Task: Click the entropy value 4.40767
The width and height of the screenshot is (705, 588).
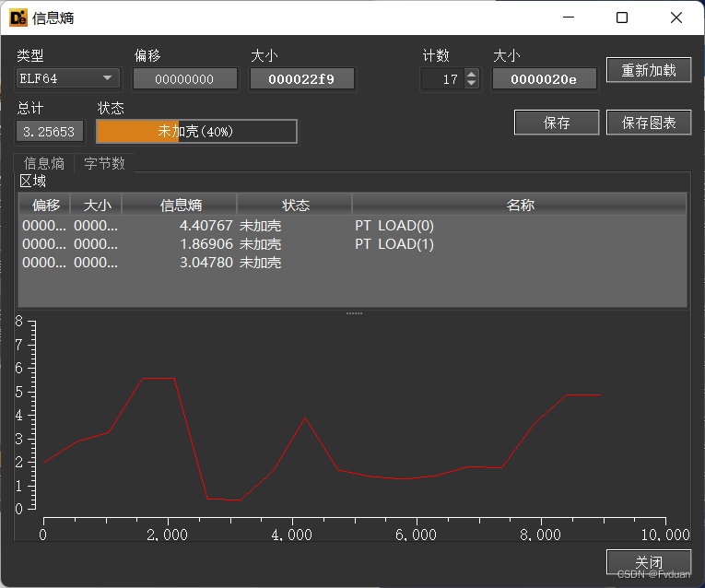Action: 206,225
